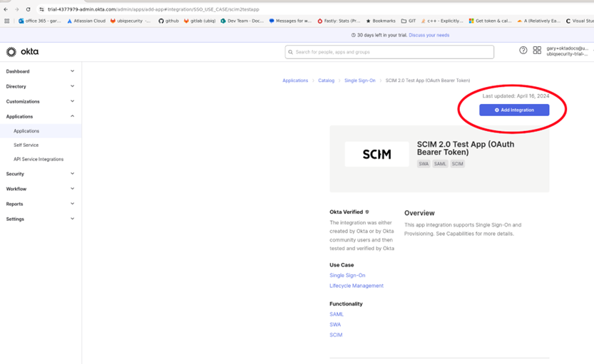This screenshot has height=364, width=594.
Task: Click the "Last updated: April 16, 2024" text
Action: tap(516, 96)
